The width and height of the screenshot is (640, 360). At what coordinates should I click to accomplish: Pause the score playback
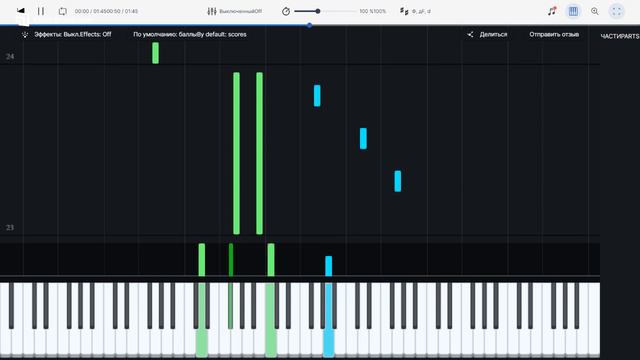coord(41,11)
